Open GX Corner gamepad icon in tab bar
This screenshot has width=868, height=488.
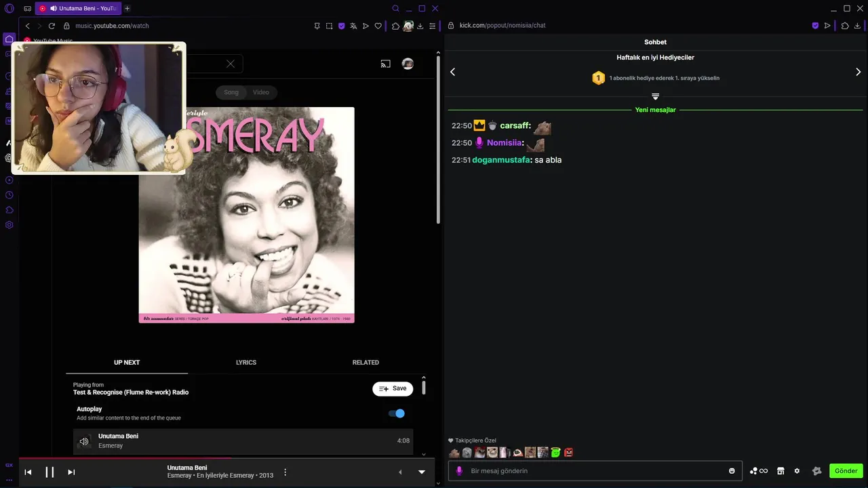click(27, 9)
